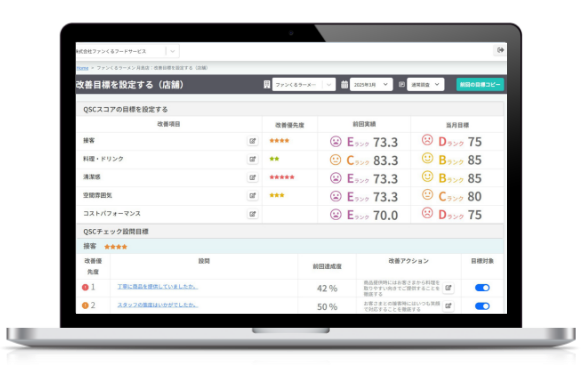Edit the 料理・ドリンク improvement item
This screenshot has width=584, height=366.
tap(253, 159)
